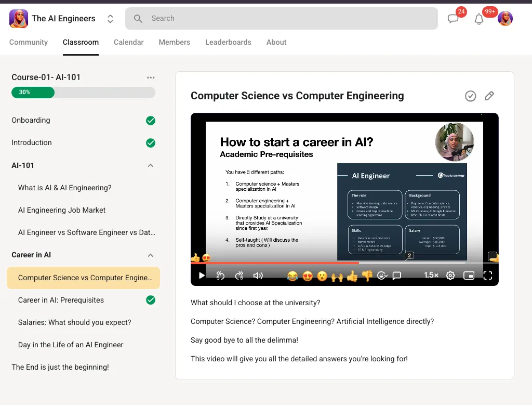The height and width of the screenshot is (405, 532).
Task: Mute the video volume
Action: 258,276
